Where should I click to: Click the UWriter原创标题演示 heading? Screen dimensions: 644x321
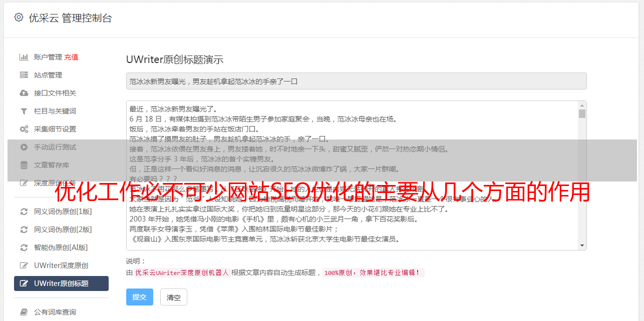pos(175,59)
